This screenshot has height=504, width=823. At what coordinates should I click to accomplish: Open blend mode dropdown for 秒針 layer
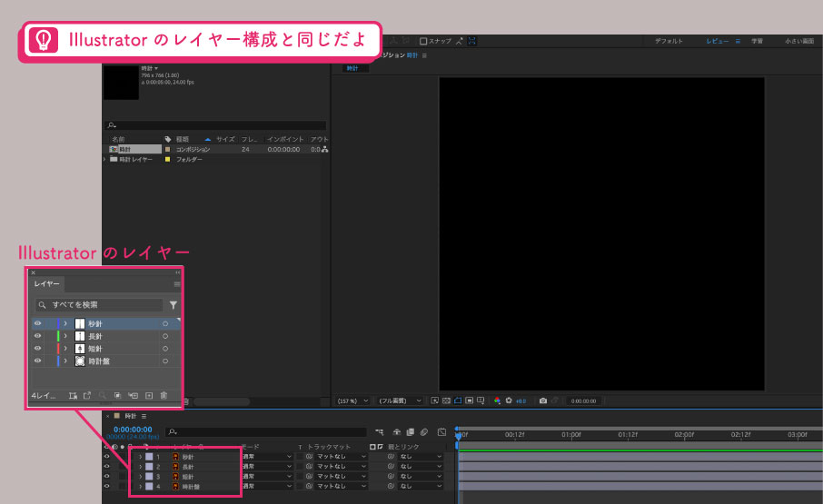pos(267,457)
